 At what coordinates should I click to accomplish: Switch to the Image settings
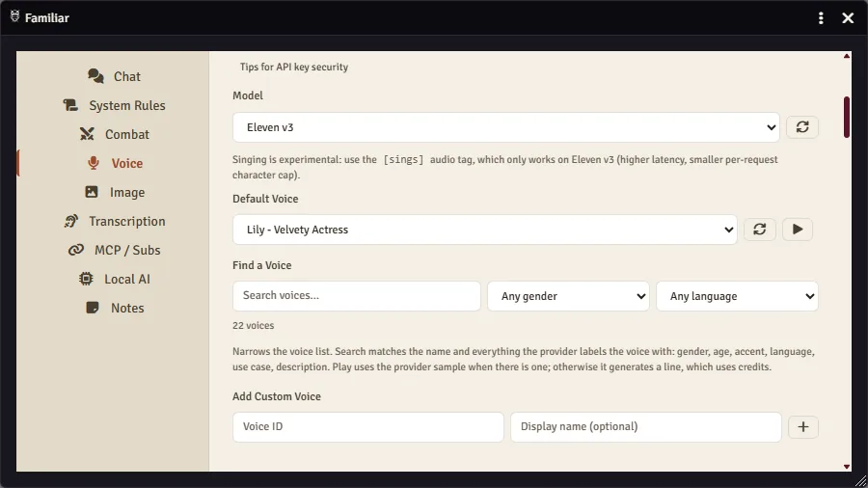pos(114,192)
